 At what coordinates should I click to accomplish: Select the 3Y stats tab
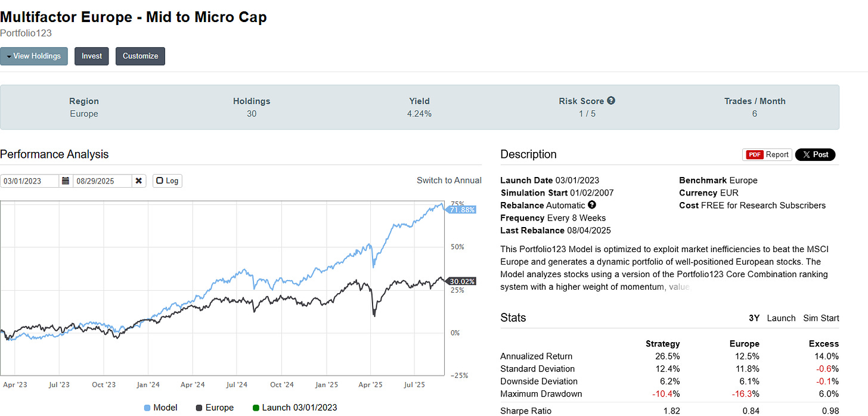pyautogui.click(x=754, y=318)
